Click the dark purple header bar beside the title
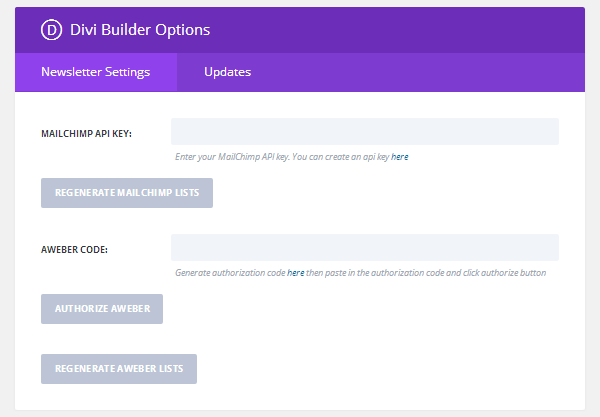This screenshot has width=600, height=417. click(x=397, y=30)
